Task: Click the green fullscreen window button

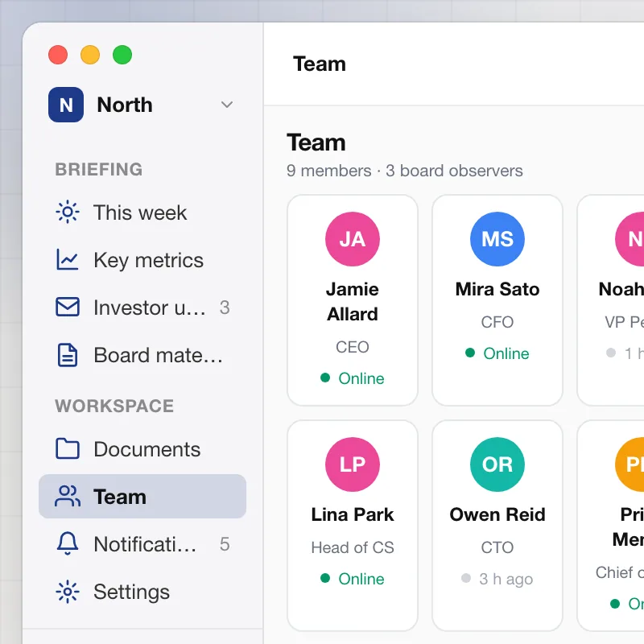Action: click(x=122, y=55)
